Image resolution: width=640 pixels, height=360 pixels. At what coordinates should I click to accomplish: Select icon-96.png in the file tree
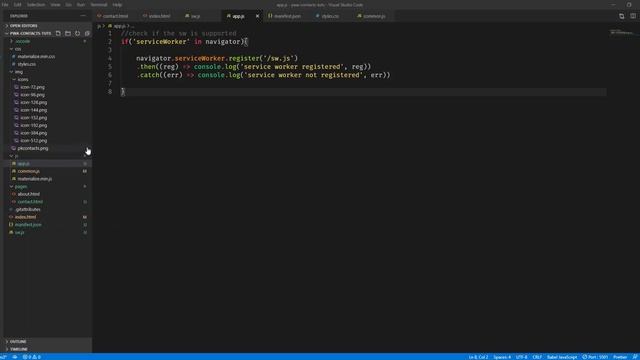pyautogui.click(x=32, y=95)
